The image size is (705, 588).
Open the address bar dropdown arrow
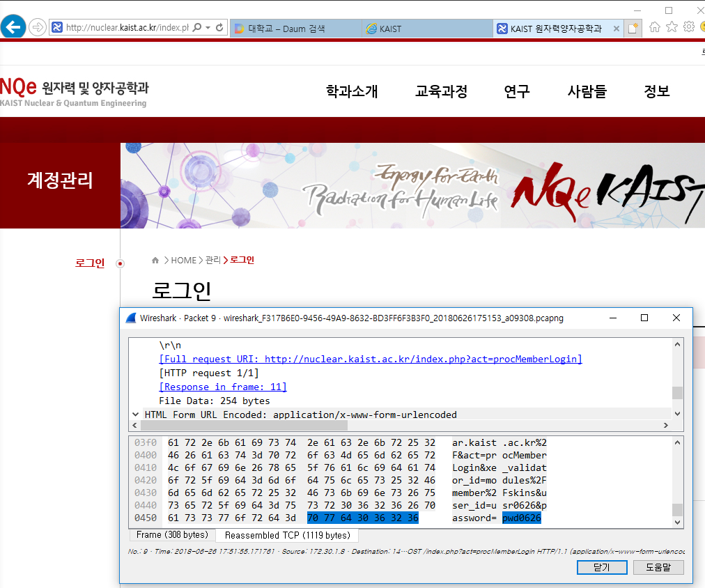208,27
